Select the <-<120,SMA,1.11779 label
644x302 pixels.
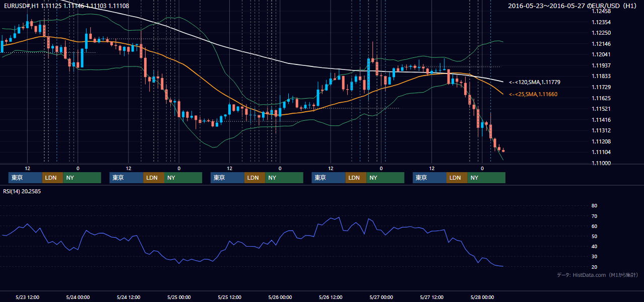(535, 82)
